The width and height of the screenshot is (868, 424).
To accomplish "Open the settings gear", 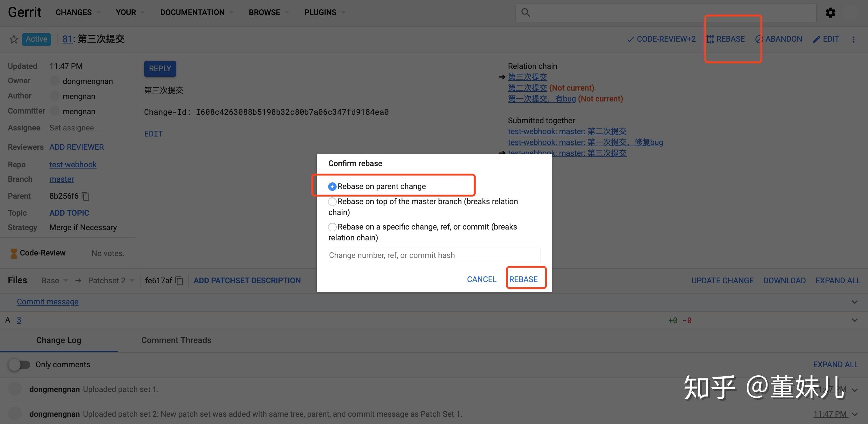I will 831,12.
